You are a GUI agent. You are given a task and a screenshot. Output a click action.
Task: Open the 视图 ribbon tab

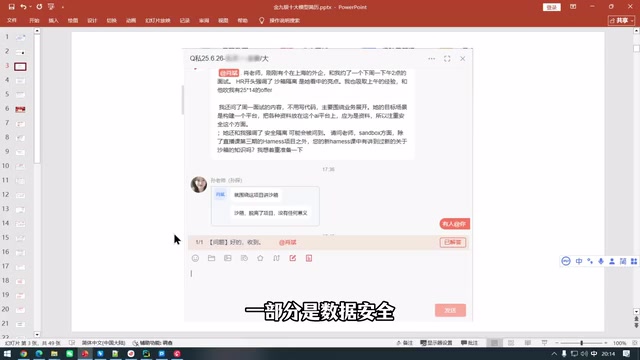pyautogui.click(x=223, y=20)
